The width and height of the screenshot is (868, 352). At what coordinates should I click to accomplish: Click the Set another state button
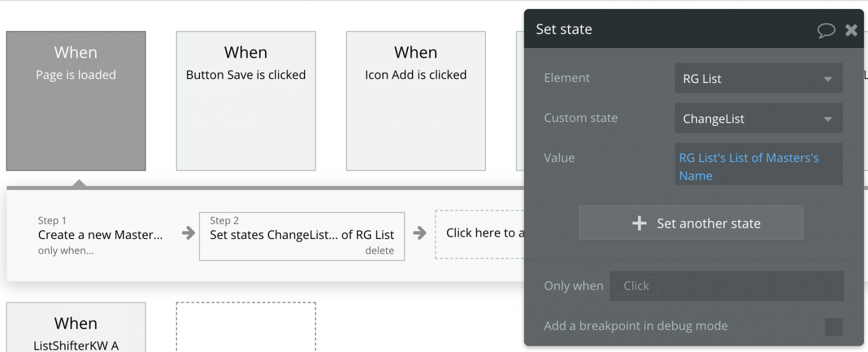(x=691, y=223)
